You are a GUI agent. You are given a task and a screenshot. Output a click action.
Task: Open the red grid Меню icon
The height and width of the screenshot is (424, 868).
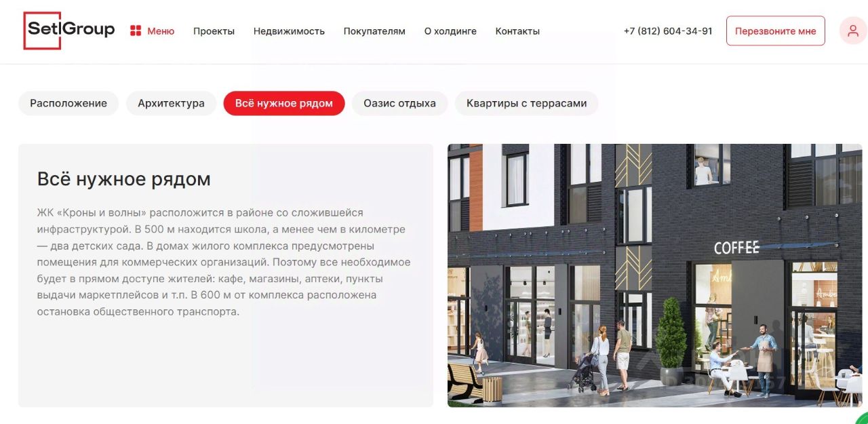[136, 31]
